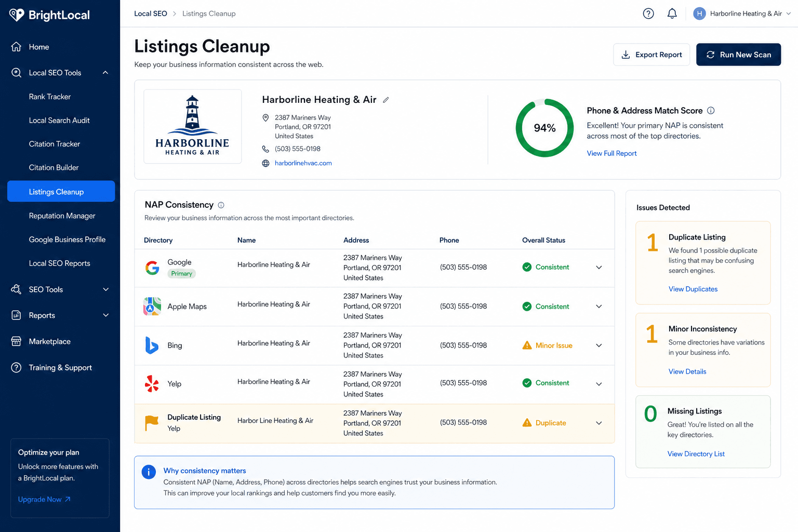Open help via top bar question mark
798x532 pixels.
(x=648, y=14)
